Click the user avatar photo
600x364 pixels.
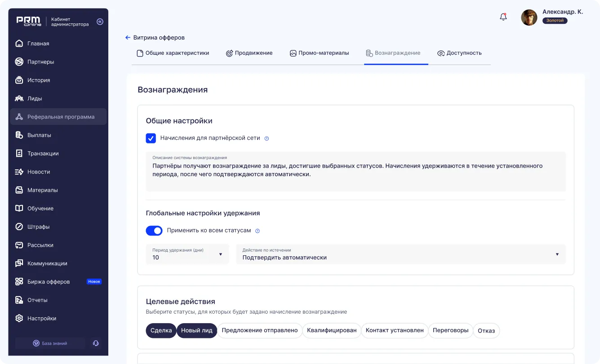[529, 18]
